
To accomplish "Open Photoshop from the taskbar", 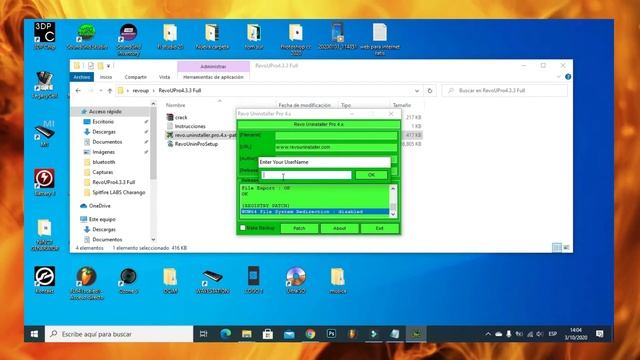I will (x=331, y=334).
